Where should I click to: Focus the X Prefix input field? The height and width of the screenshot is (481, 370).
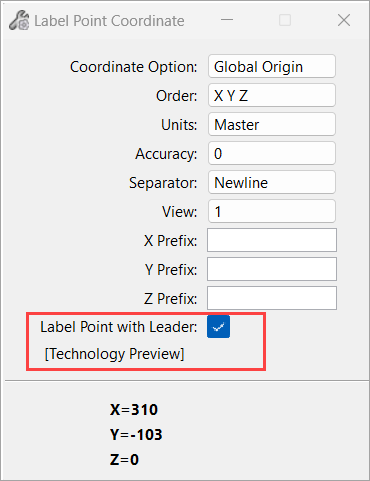point(272,240)
